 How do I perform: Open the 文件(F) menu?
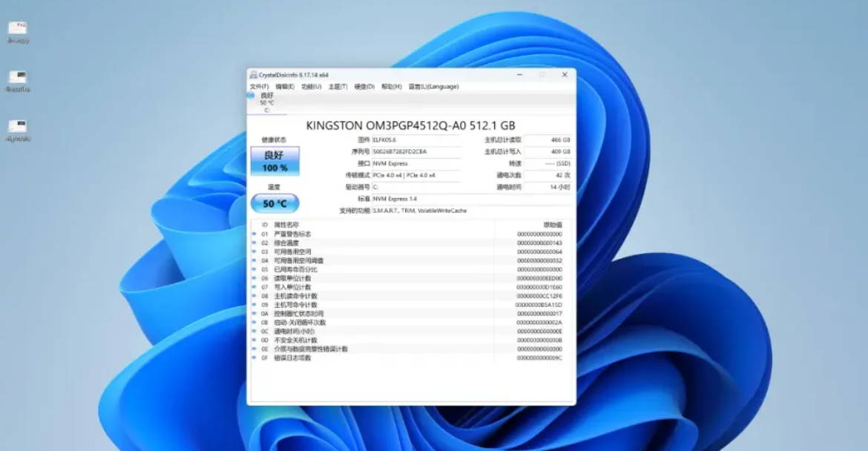pyautogui.click(x=259, y=87)
